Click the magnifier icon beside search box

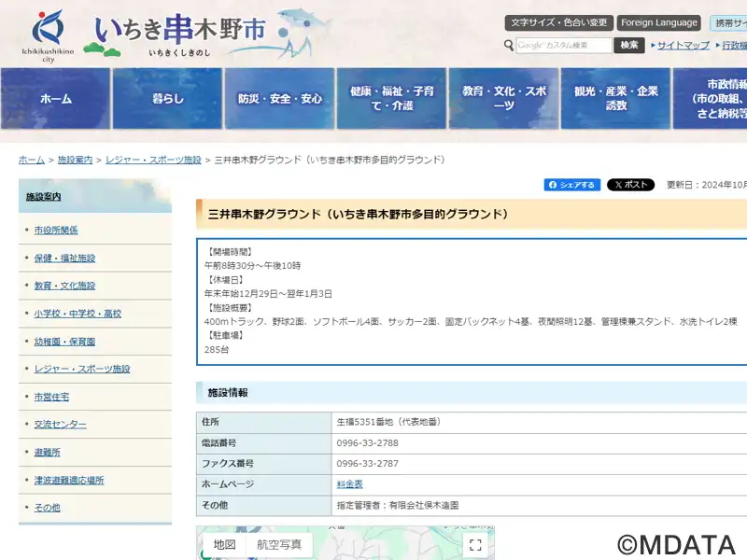point(509,45)
